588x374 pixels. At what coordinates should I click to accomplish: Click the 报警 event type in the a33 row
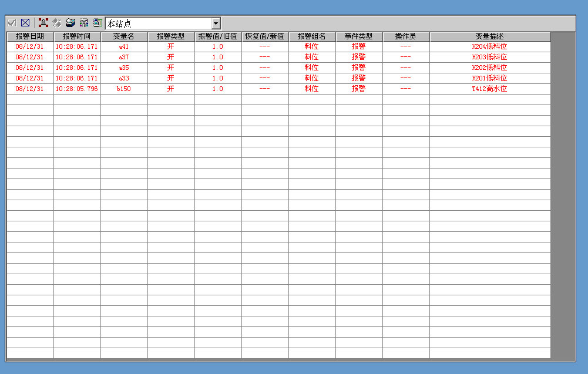point(359,78)
